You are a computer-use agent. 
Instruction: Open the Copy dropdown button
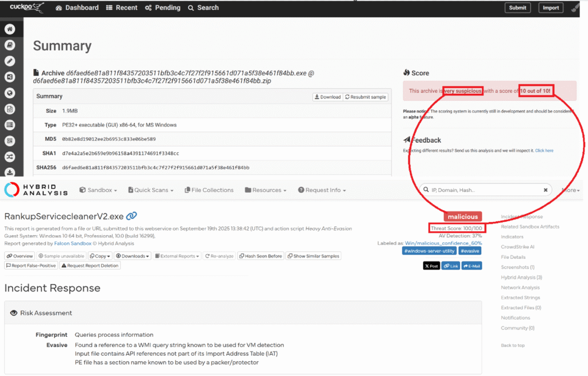pyautogui.click(x=100, y=256)
